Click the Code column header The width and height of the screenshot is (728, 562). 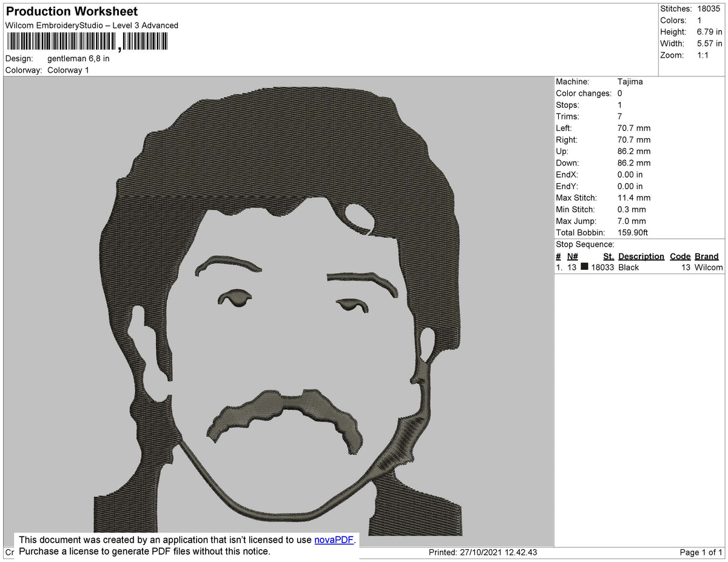pyautogui.click(x=680, y=256)
